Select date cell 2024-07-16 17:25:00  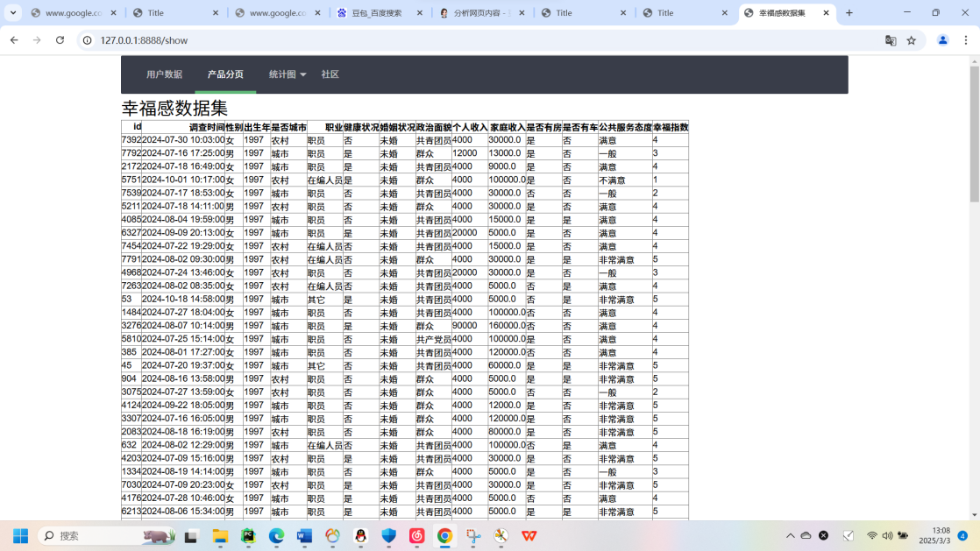click(x=183, y=153)
